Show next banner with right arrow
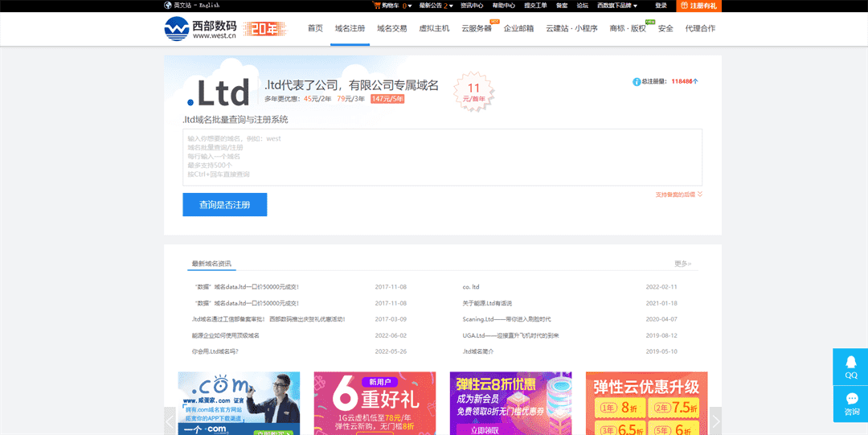868x435 pixels. coord(716,421)
